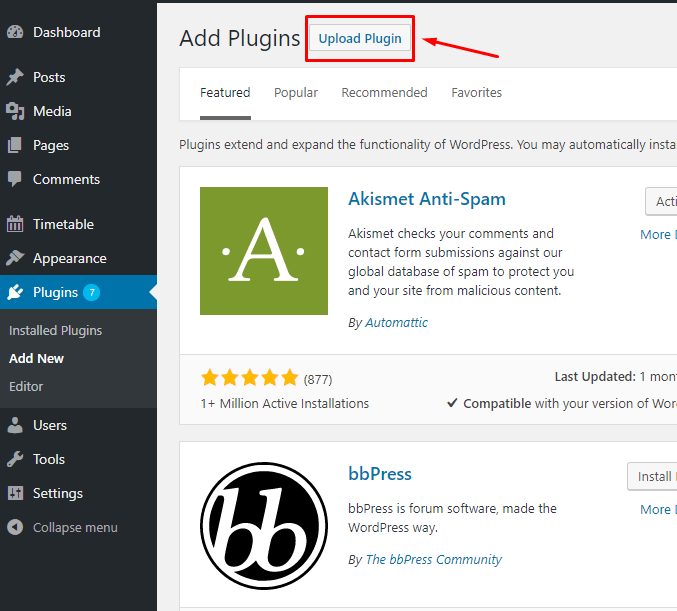Click the bbPress logo thumbnail
The image size is (677, 611).
pyautogui.click(x=264, y=525)
